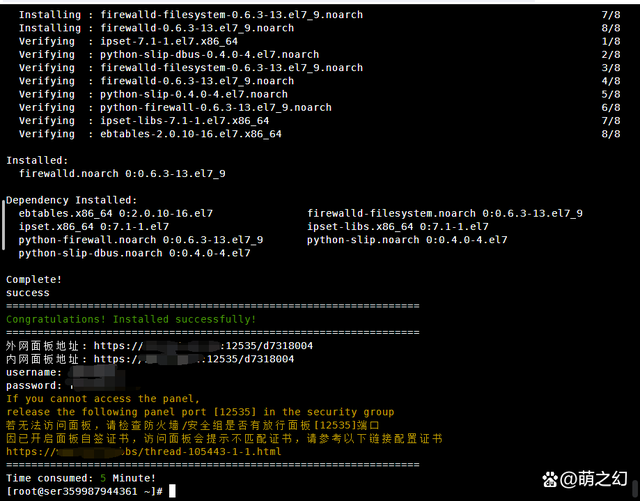Select 'Congratulations! Installed successfully!' text
Image resolution: width=640 pixels, height=501 pixels.
[x=131, y=319]
